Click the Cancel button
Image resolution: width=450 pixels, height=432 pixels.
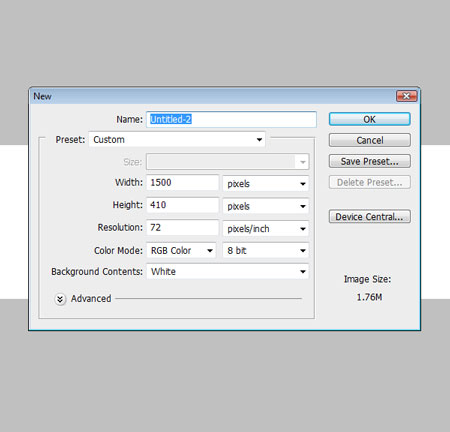[369, 140]
